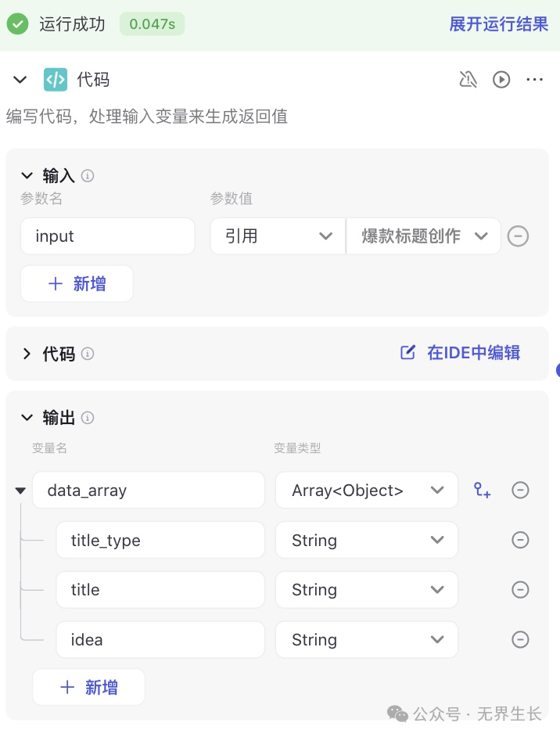
Task: Click info icon next to 输入
Action: click(88, 176)
